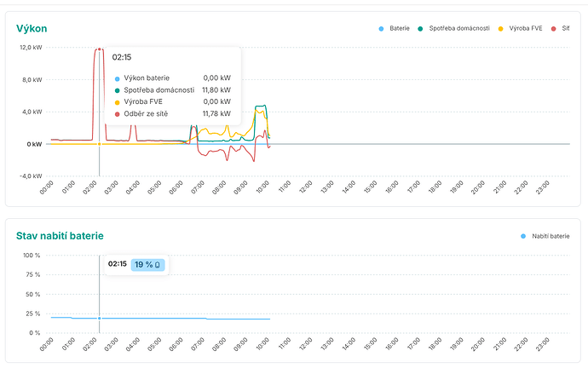Click the Stav nabití baterie heading
This screenshot has width=588, height=374.
click(60, 236)
